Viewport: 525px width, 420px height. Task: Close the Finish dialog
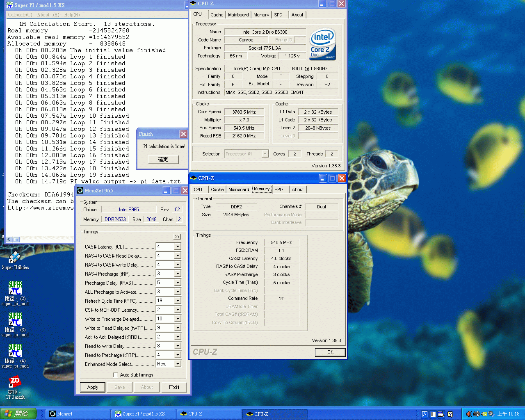183,134
